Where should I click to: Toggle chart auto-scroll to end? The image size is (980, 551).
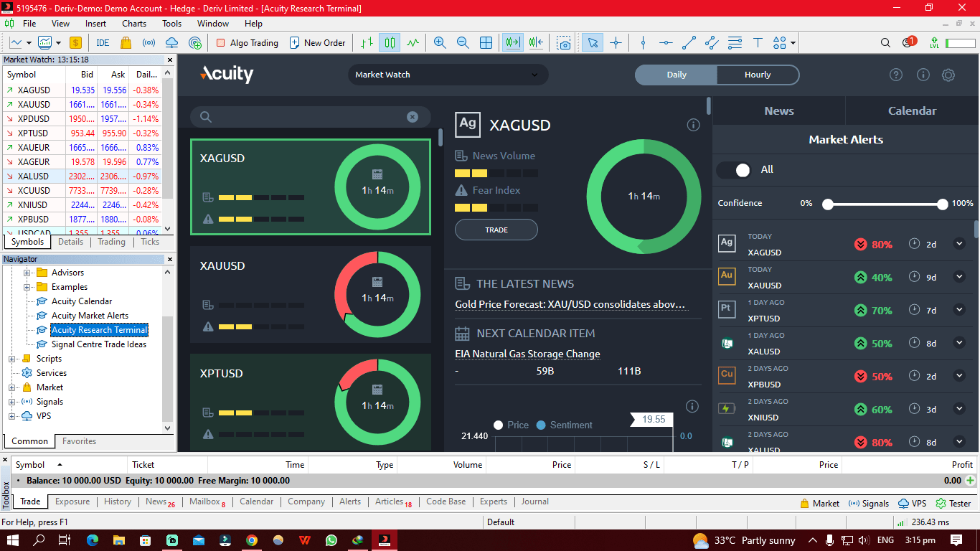pyautogui.click(x=512, y=43)
